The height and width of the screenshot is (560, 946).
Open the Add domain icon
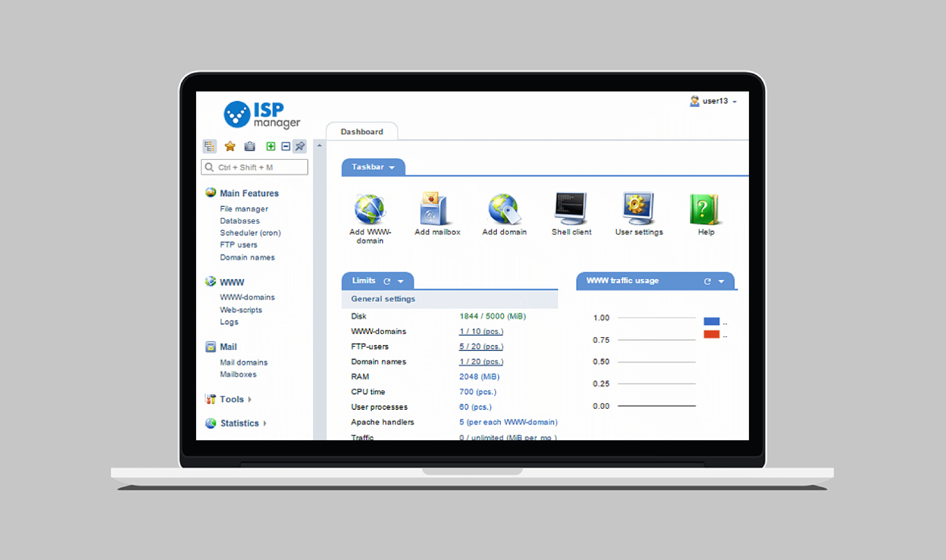click(x=504, y=209)
